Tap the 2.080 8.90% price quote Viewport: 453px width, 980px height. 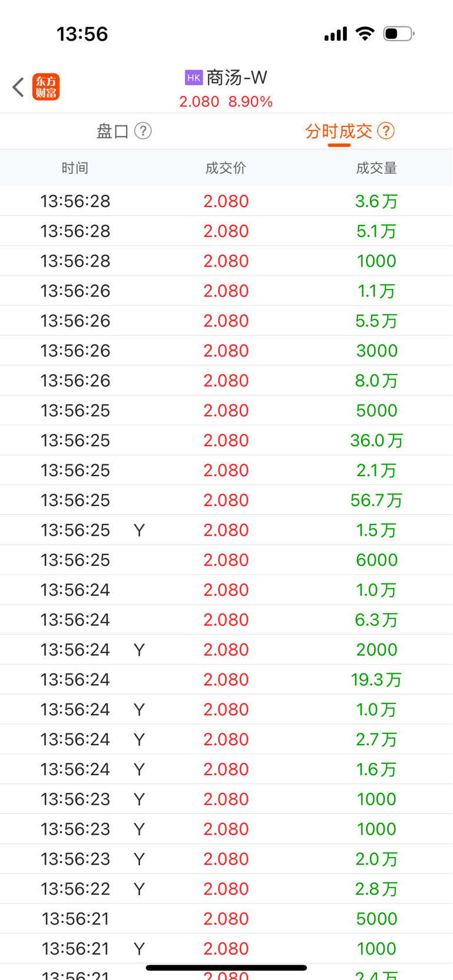226,102
